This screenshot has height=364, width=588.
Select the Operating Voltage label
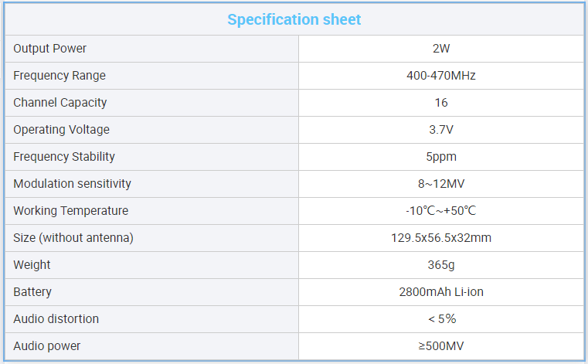tap(62, 130)
